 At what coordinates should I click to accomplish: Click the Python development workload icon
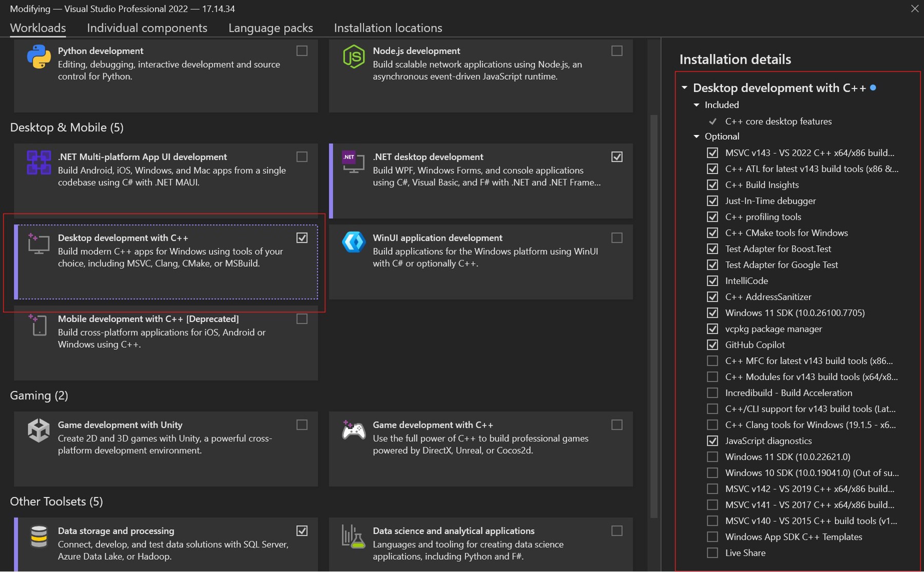[x=39, y=56]
